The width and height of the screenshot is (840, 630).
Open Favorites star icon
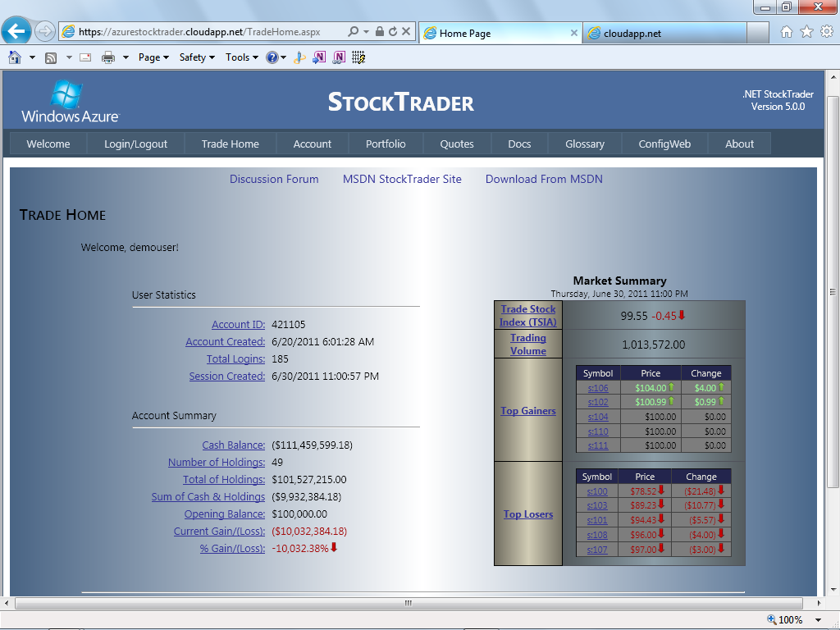click(x=806, y=32)
